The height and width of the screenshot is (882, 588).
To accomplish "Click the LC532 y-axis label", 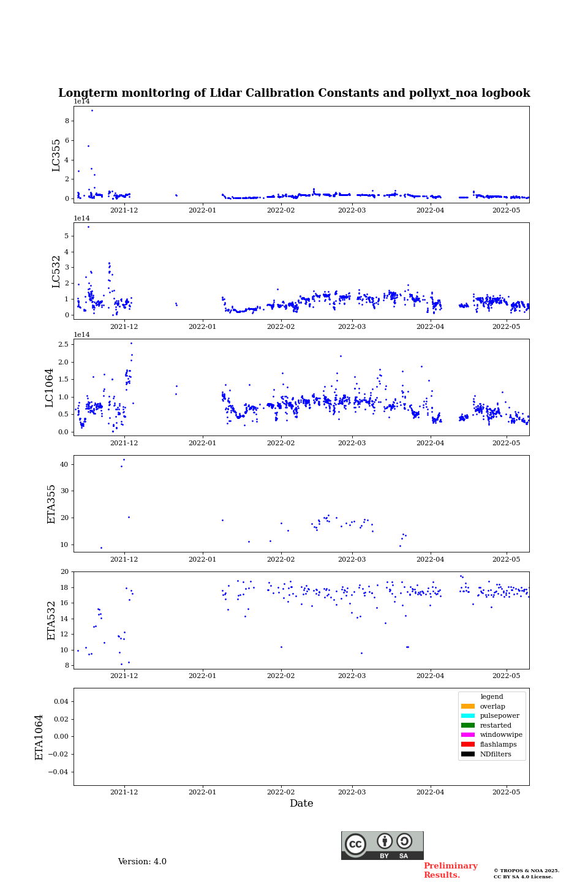I will [56, 271].
